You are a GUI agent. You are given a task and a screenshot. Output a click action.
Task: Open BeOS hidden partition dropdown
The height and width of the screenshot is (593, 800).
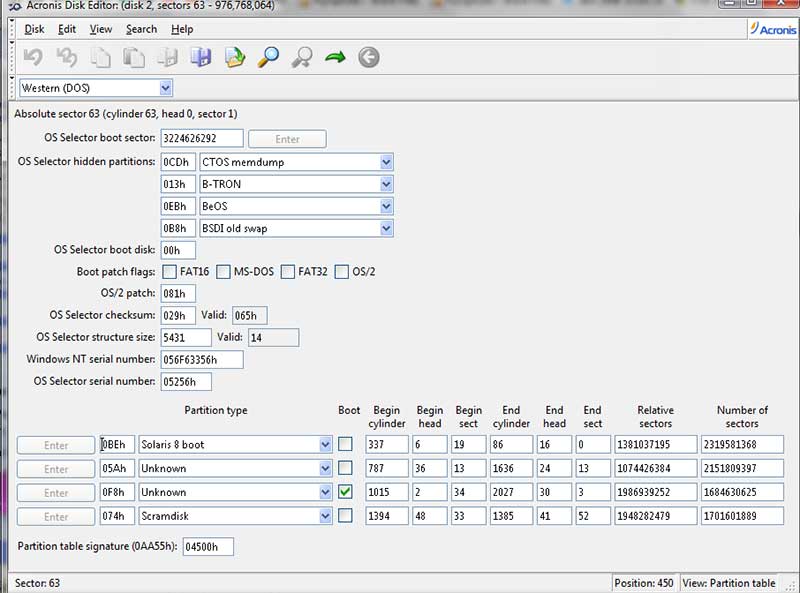tap(386, 206)
